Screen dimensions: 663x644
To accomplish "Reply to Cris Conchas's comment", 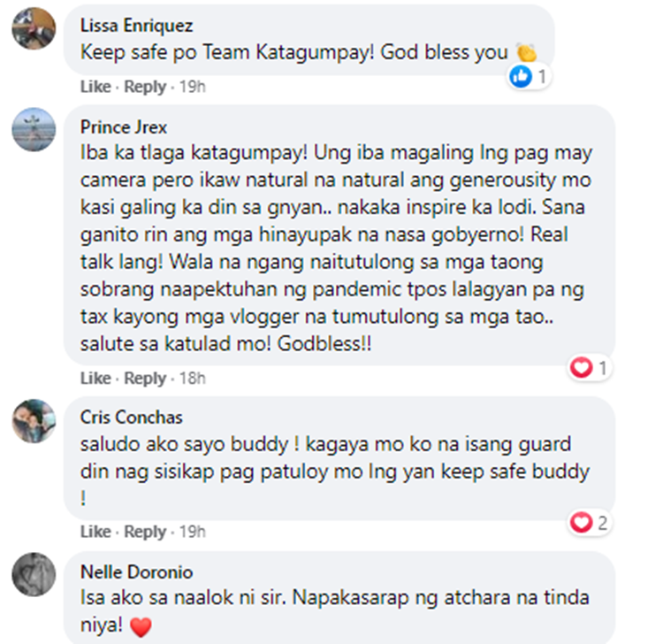I will point(145,532).
